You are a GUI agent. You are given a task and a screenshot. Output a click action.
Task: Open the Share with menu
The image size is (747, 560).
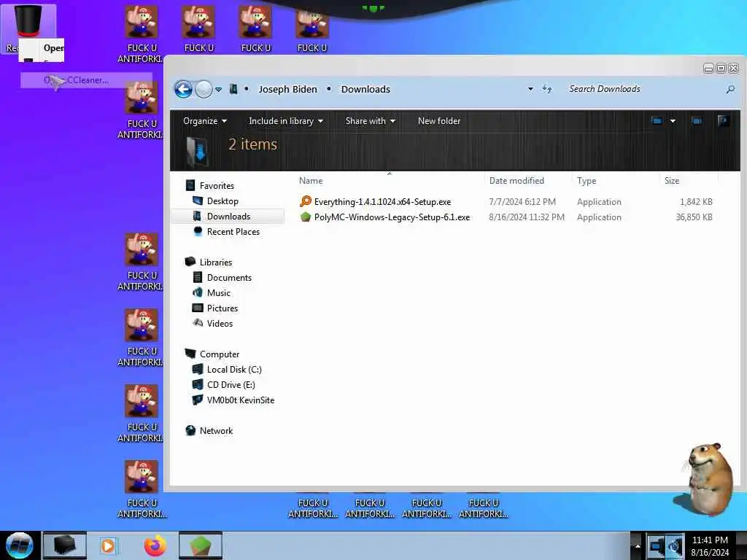pyautogui.click(x=370, y=121)
